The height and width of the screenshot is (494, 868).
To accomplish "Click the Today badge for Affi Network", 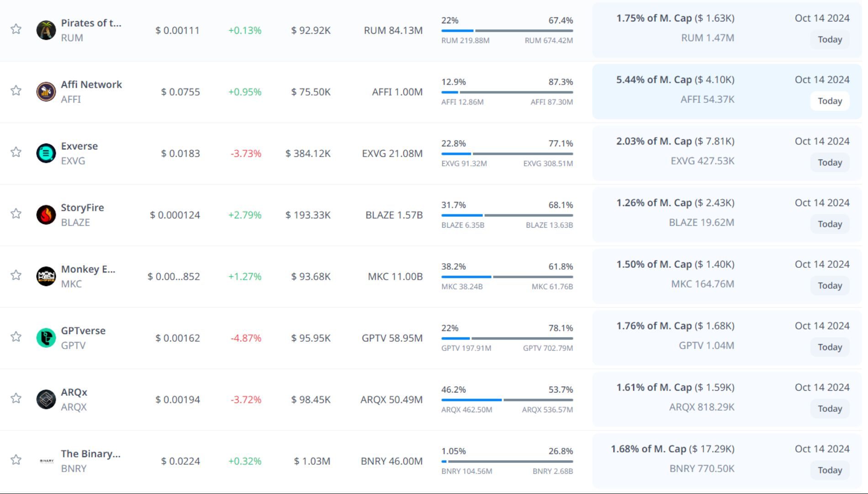I will (830, 101).
